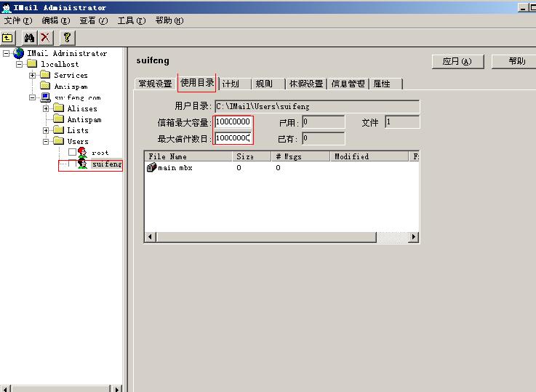Expand the Services folder node
Image resolution: width=536 pixels, height=392 pixels.
tap(33, 76)
